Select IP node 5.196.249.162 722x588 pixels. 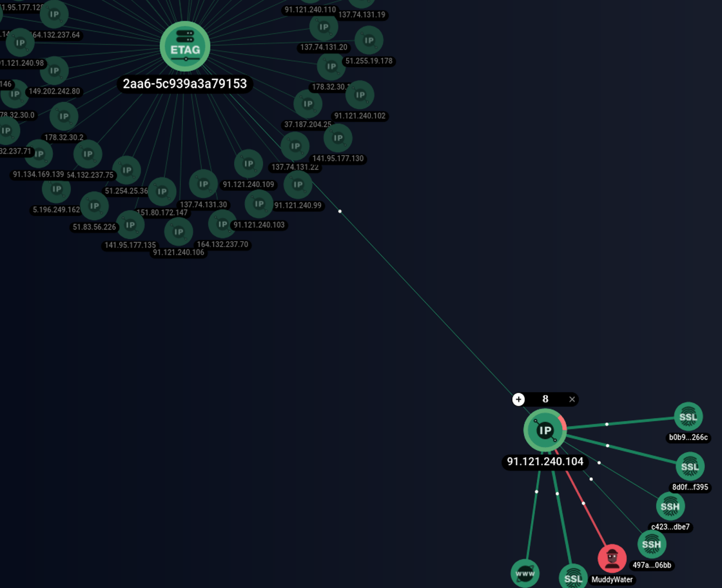pyautogui.click(x=56, y=189)
